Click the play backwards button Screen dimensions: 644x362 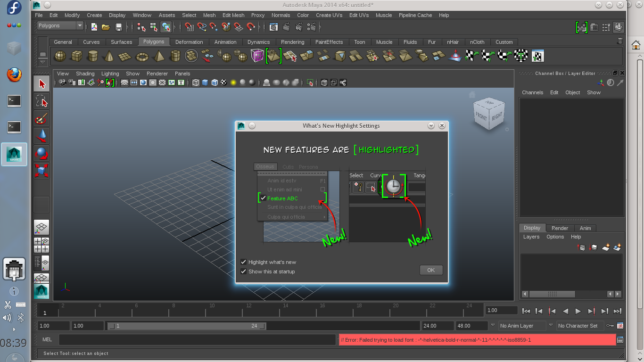coord(565,311)
